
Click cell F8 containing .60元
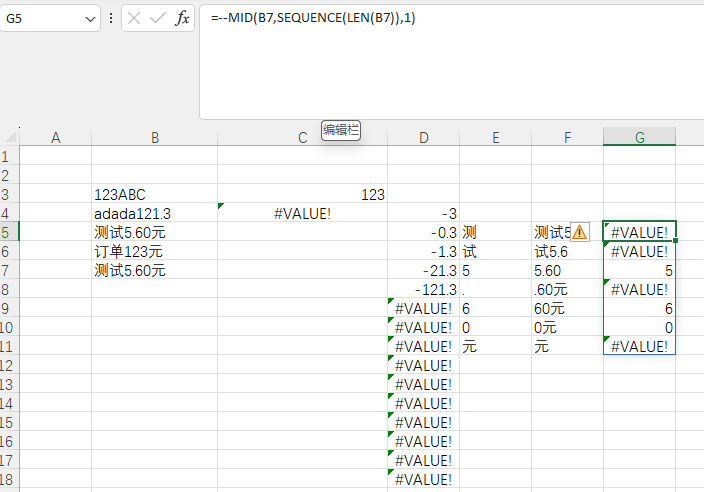coord(567,289)
